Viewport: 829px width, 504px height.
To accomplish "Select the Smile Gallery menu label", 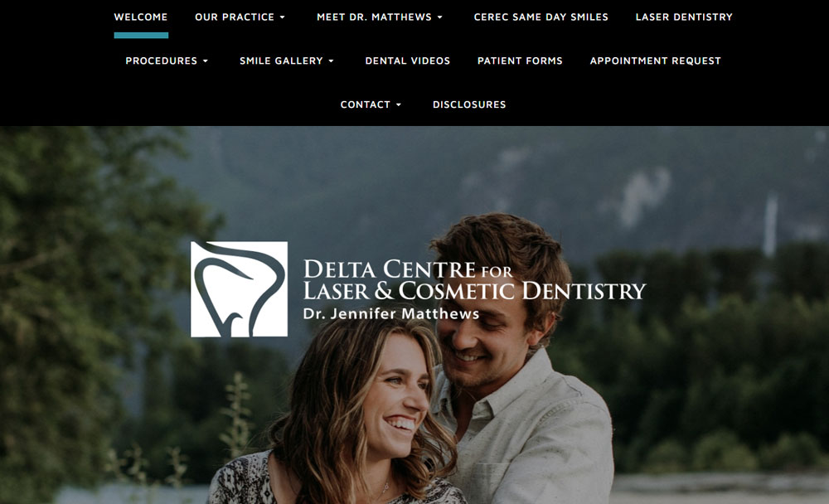I will (281, 61).
